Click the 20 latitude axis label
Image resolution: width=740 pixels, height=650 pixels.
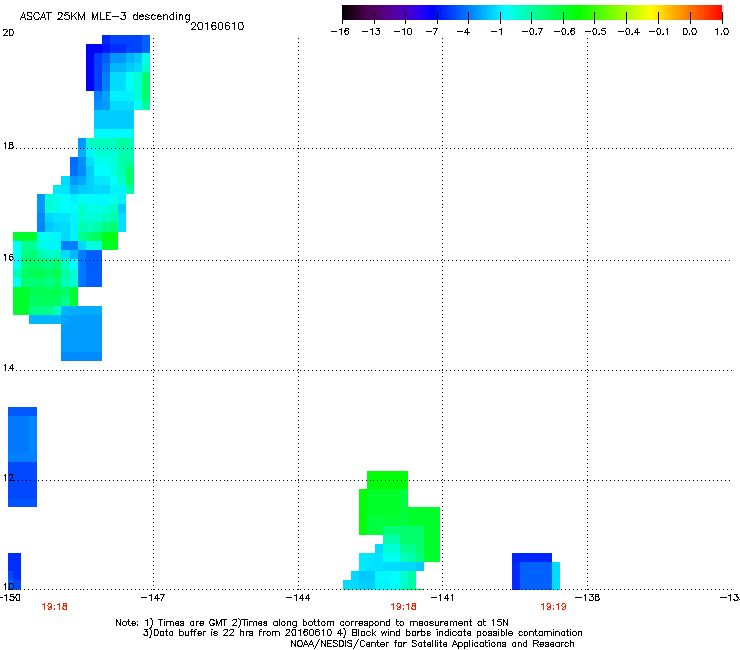click(8, 33)
